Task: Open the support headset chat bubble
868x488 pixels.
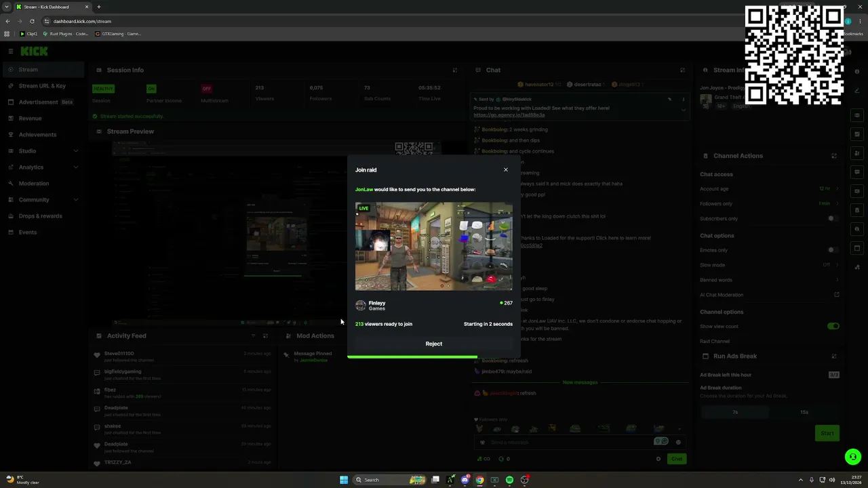Action: (x=853, y=457)
